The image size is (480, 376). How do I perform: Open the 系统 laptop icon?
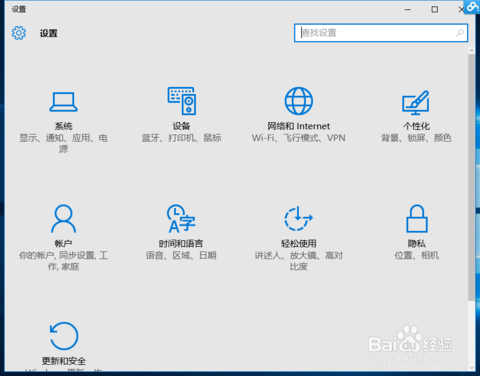[x=63, y=102]
